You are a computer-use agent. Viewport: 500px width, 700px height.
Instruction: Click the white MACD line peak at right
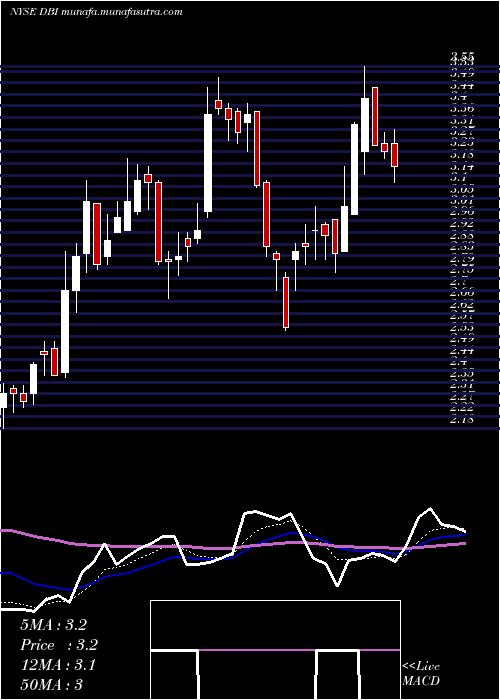[x=430, y=508]
